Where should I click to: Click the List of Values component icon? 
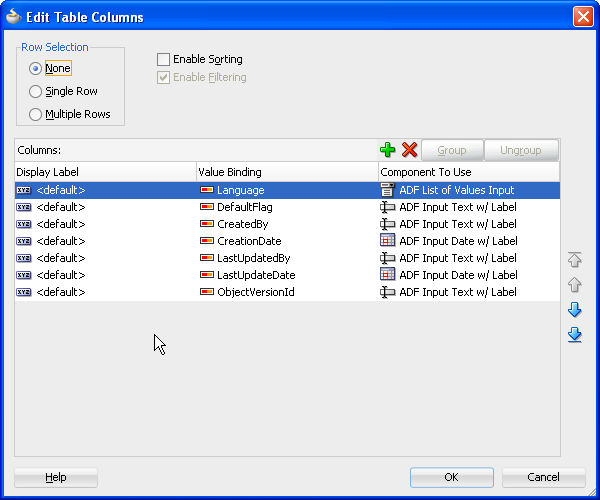[387, 190]
